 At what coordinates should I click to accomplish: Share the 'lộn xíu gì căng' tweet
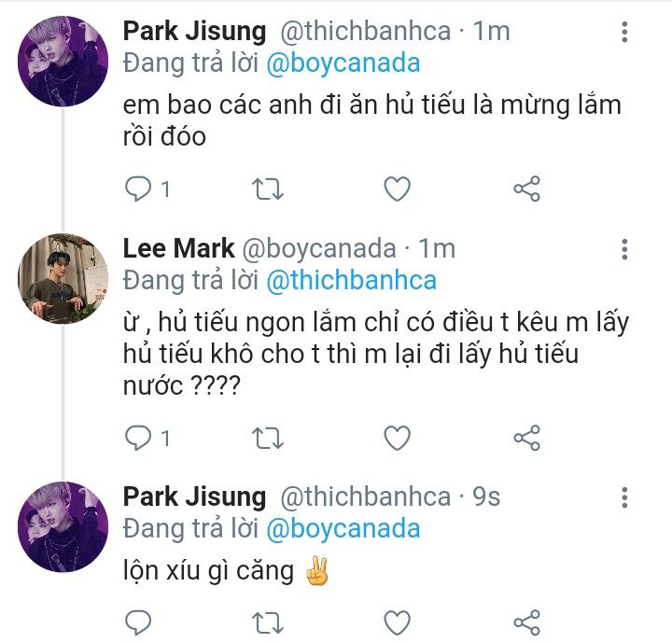(527, 622)
